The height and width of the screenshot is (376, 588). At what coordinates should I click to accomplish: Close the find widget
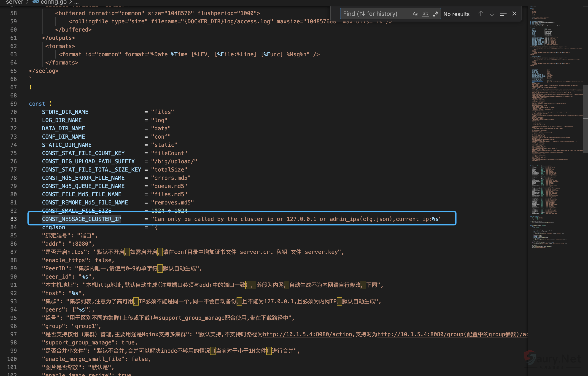point(514,14)
